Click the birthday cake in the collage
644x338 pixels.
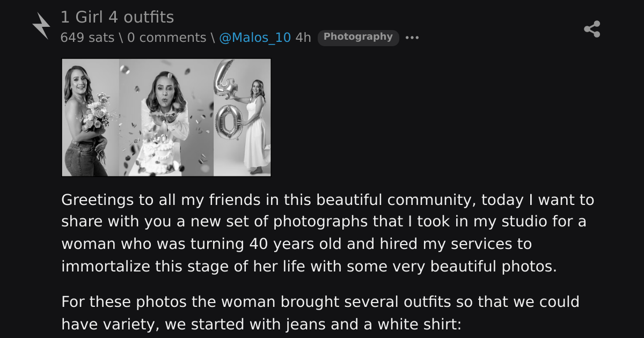click(x=156, y=153)
